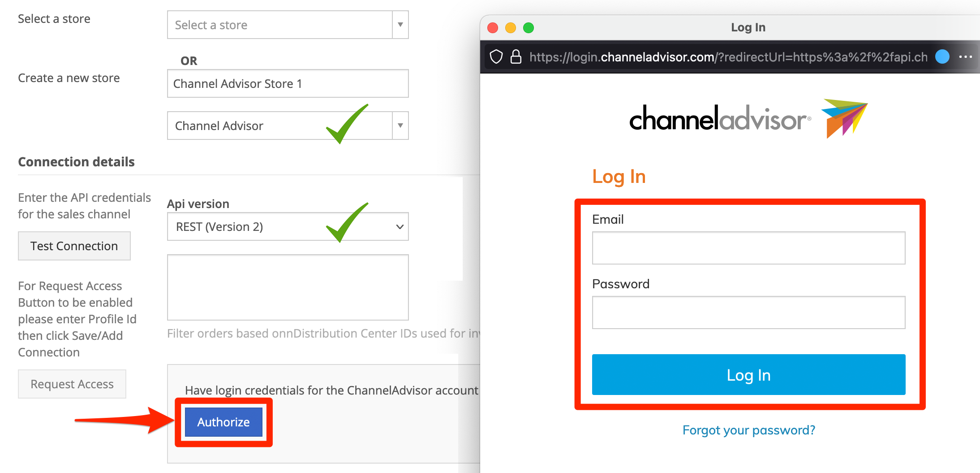
Task: Click the blue Log In button
Action: coord(748,375)
